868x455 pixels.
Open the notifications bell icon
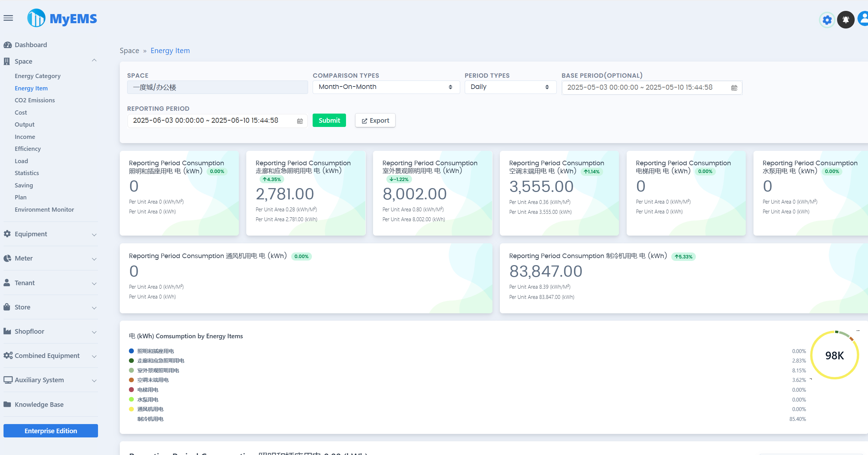point(846,20)
